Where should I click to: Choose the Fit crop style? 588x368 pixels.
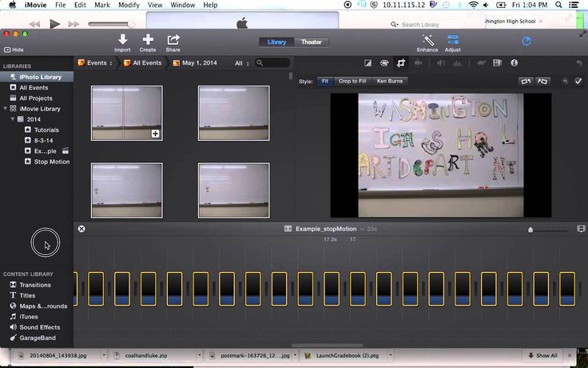click(324, 81)
